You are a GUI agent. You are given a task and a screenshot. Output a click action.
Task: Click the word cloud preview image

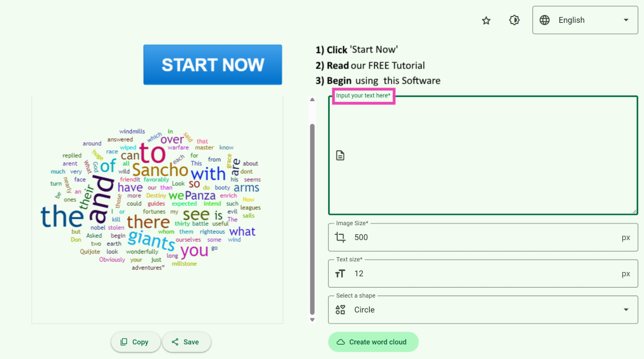click(x=157, y=200)
